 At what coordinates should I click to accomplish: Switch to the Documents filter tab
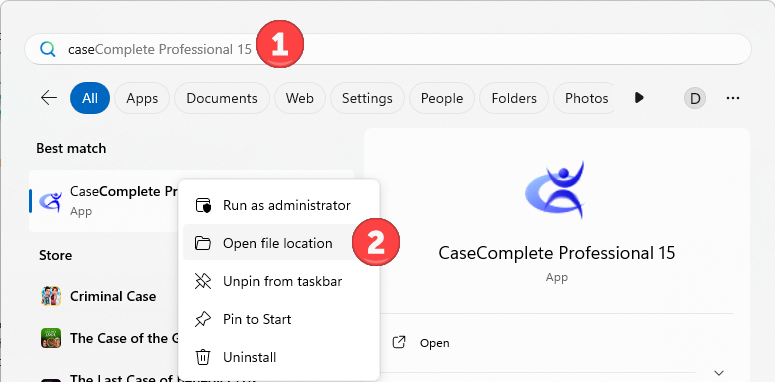(222, 98)
